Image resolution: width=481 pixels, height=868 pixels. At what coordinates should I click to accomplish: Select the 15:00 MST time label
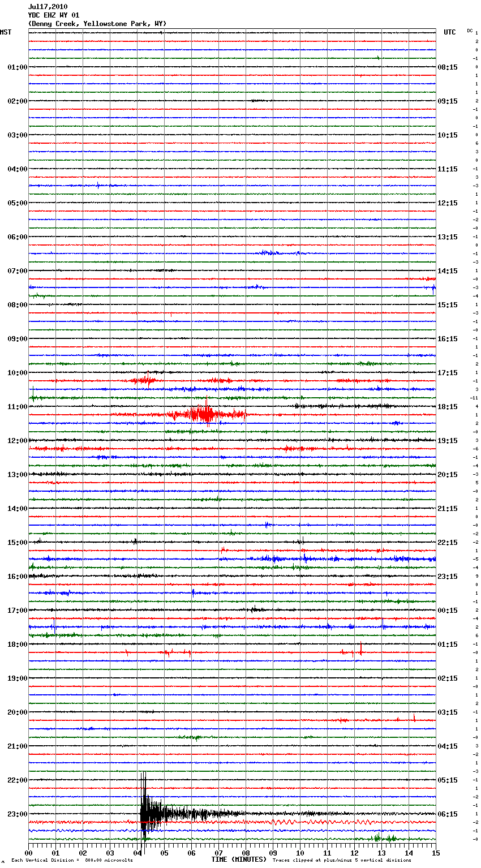[18, 543]
